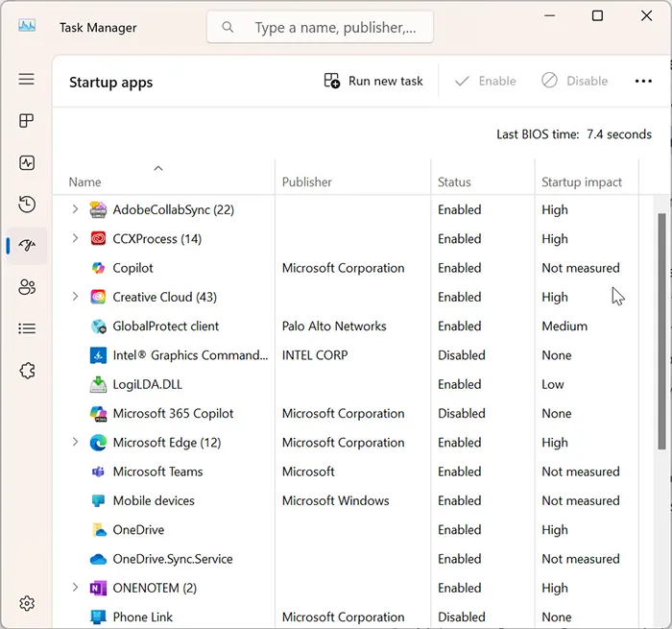Viewport: 672px width, 629px height.
Task: Open Task Manager settings gear
Action: click(x=27, y=603)
